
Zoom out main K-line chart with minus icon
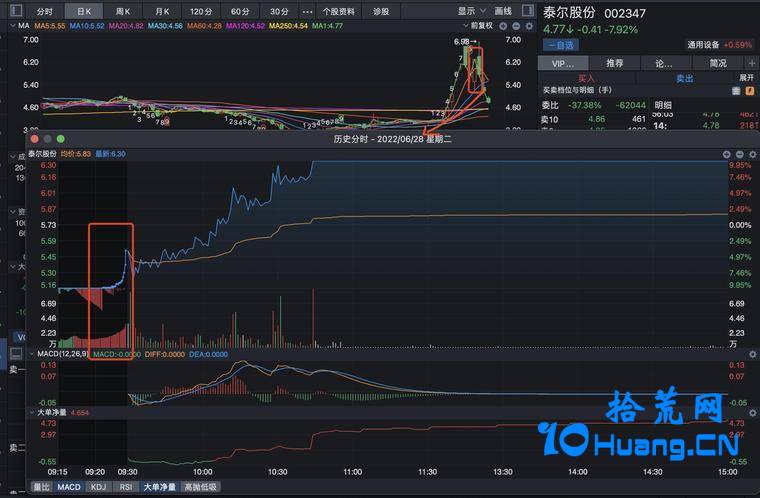click(516, 26)
